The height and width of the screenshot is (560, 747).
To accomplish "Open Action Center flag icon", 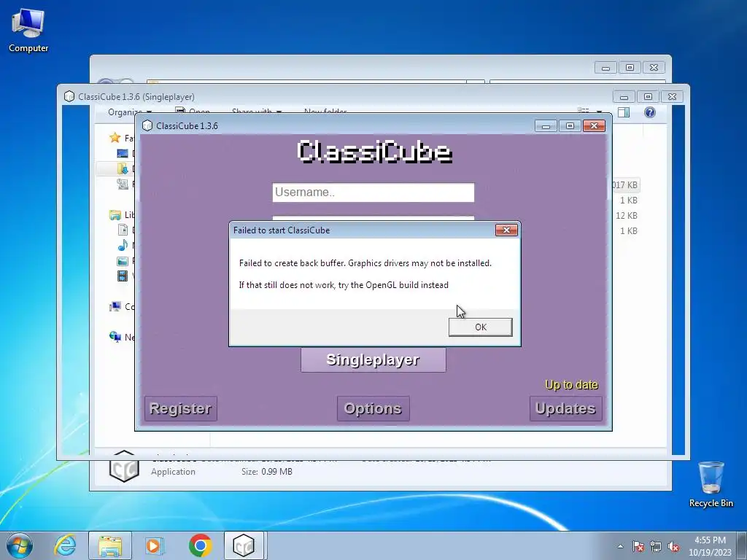I will tap(638, 546).
